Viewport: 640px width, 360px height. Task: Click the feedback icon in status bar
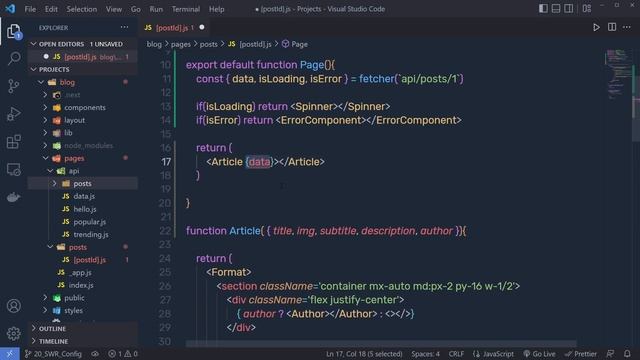[611, 354]
